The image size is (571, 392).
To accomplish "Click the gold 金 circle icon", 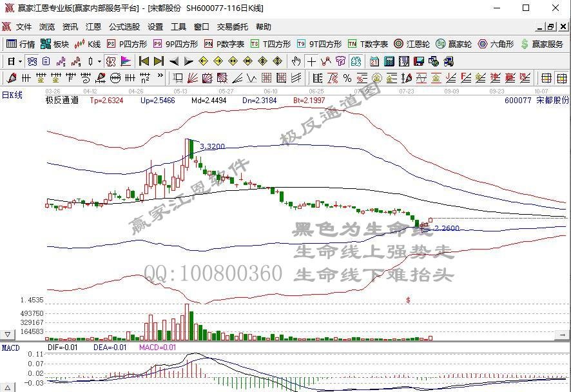I will click(x=377, y=78).
